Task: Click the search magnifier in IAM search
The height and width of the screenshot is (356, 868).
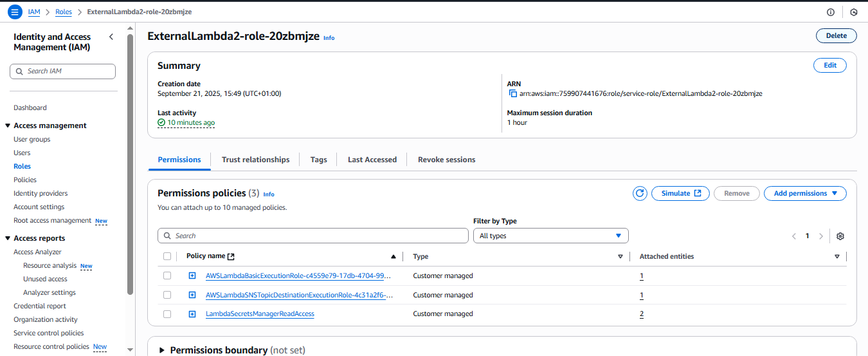Action: coord(19,71)
